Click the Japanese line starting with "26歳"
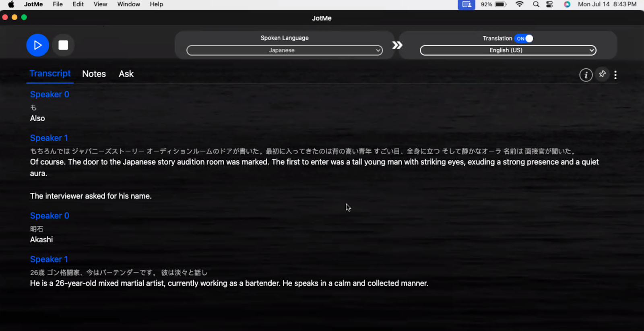Image resolution: width=644 pixels, height=331 pixels. tap(119, 273)
